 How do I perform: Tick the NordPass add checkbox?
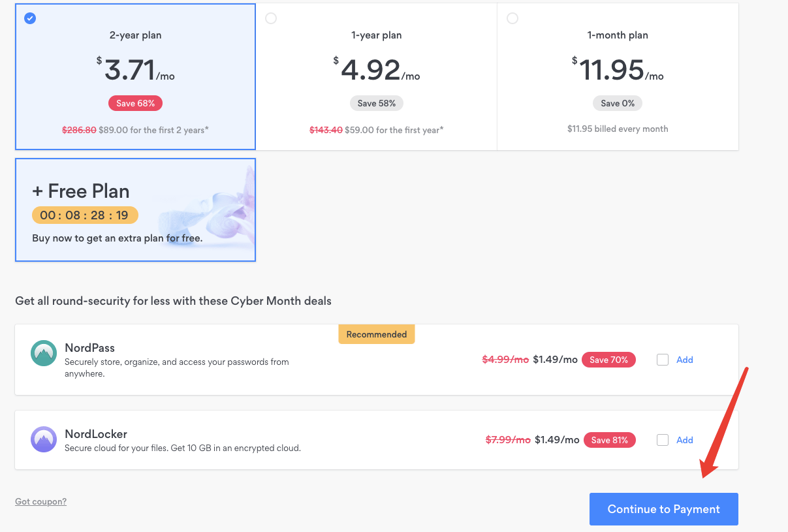663,360
